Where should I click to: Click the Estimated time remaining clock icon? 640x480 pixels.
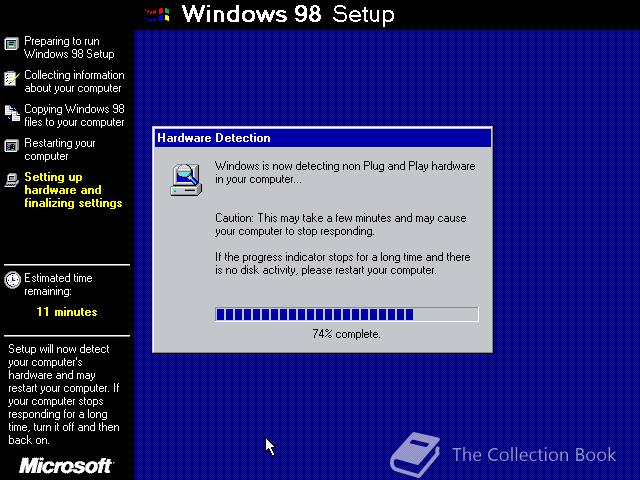tap(12, 280)
